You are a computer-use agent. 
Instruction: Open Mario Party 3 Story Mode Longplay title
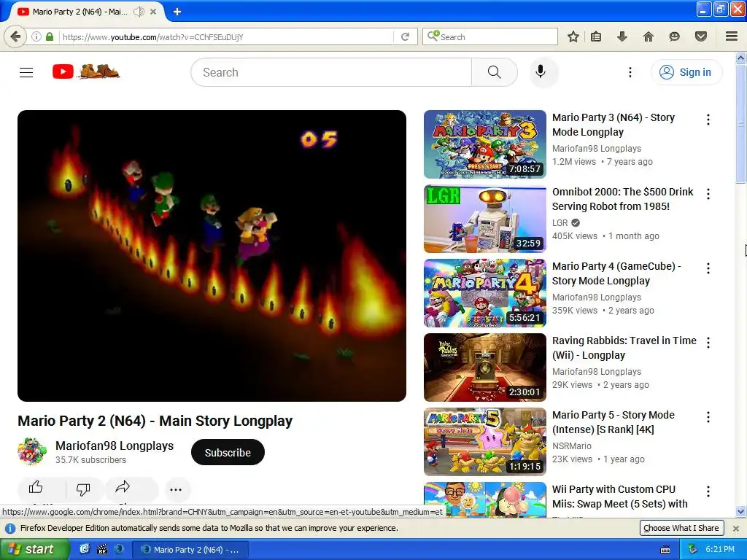click(614, 125)
